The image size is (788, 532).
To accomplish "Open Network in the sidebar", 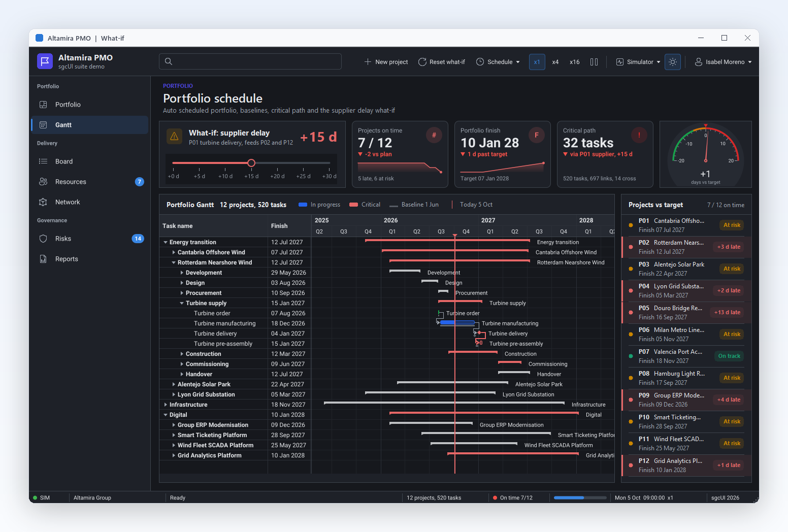I will tap(89, 202).
